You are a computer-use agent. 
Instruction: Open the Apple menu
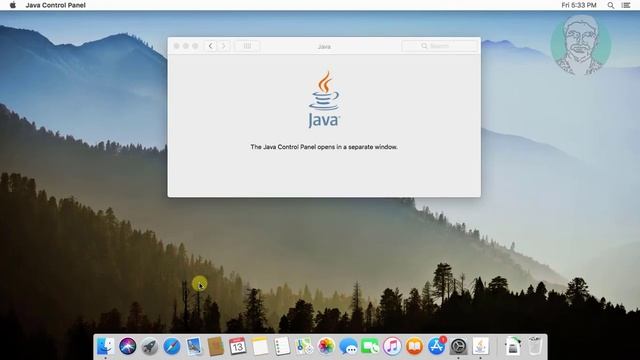tap(13, 5)
